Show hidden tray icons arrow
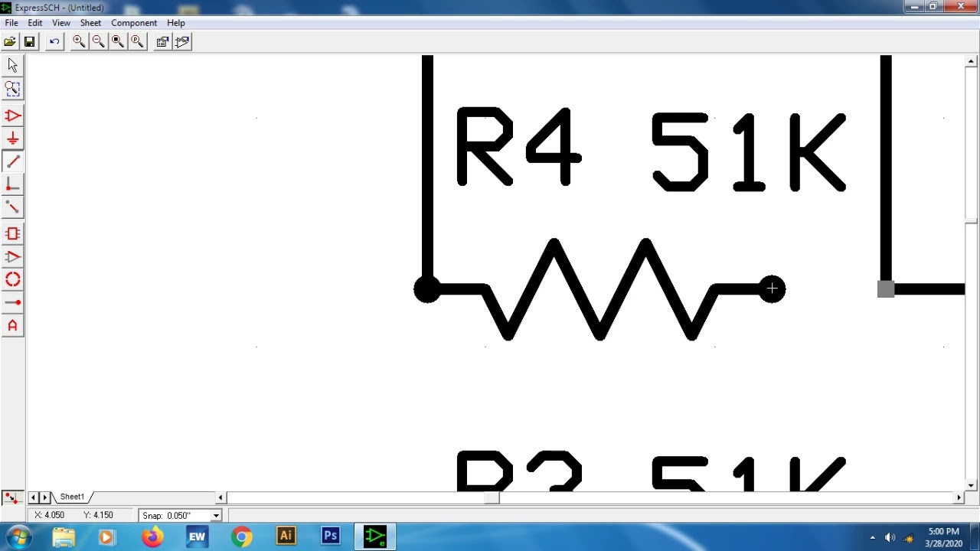 [x=872, y=538]
